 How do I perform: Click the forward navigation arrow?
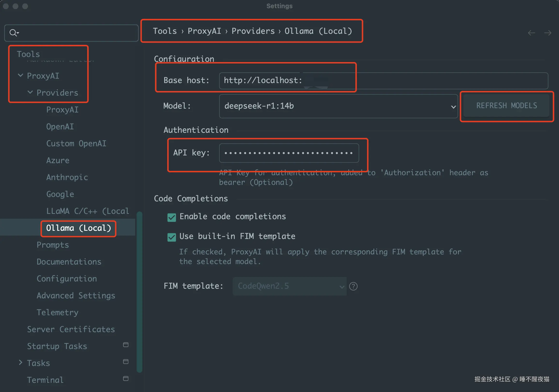click(548, 33)
